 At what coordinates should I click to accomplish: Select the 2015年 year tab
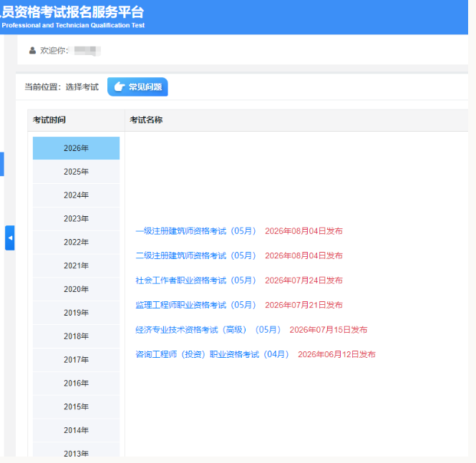[76, 407]
